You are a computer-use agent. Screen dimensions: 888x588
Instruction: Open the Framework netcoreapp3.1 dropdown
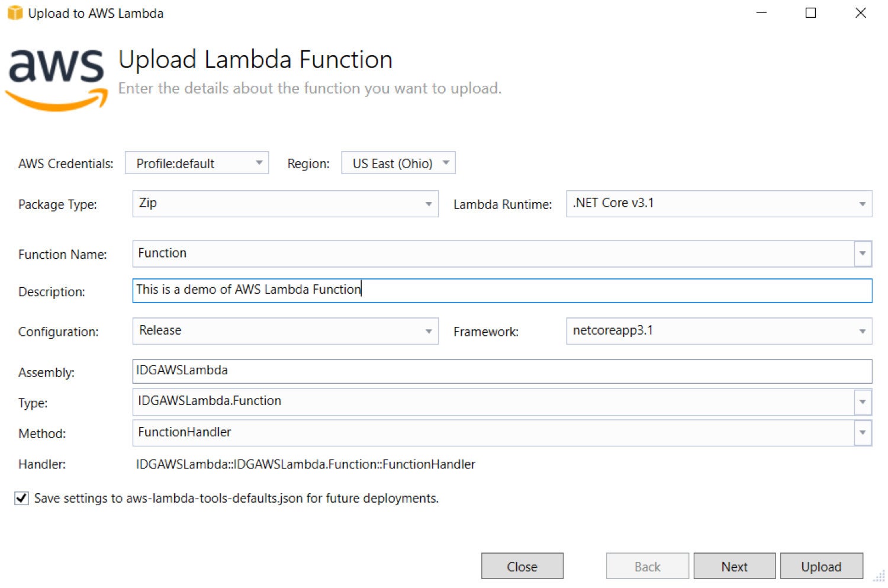point(719,331)
